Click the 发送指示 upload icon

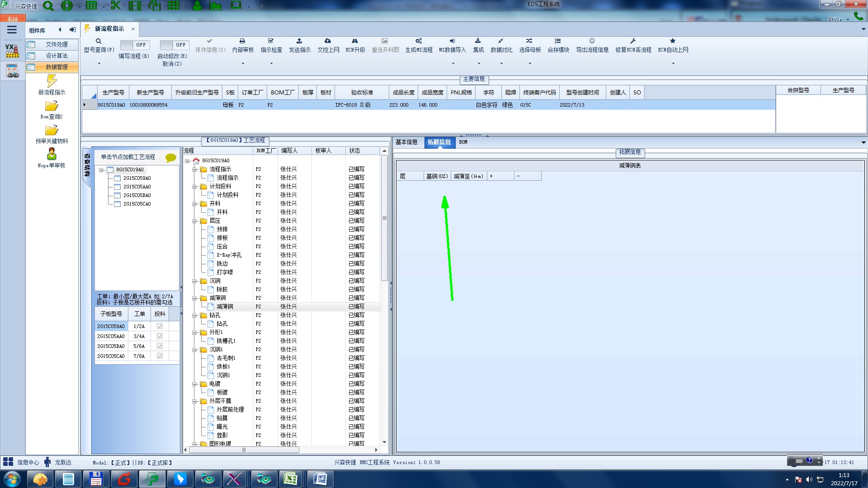pyautogui.click(x=299, y=41)
